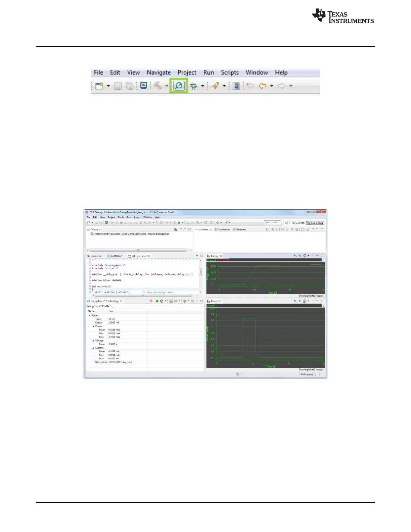Select the EnergyTrace Profile tab
Image resolution: width=411 pixels, height=532 pixels.
98,306
